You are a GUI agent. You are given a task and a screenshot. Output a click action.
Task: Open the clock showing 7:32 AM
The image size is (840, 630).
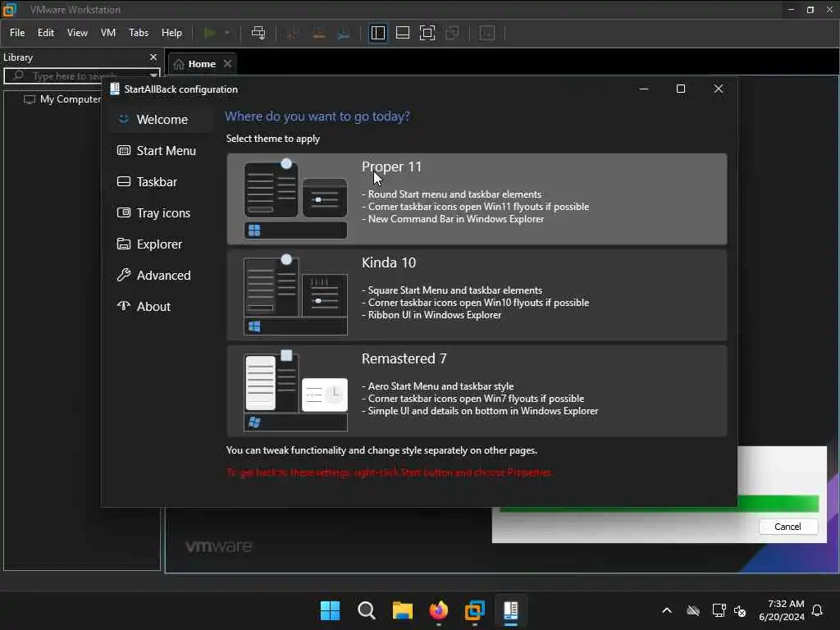pyautogui.click(x=782, y=610)
